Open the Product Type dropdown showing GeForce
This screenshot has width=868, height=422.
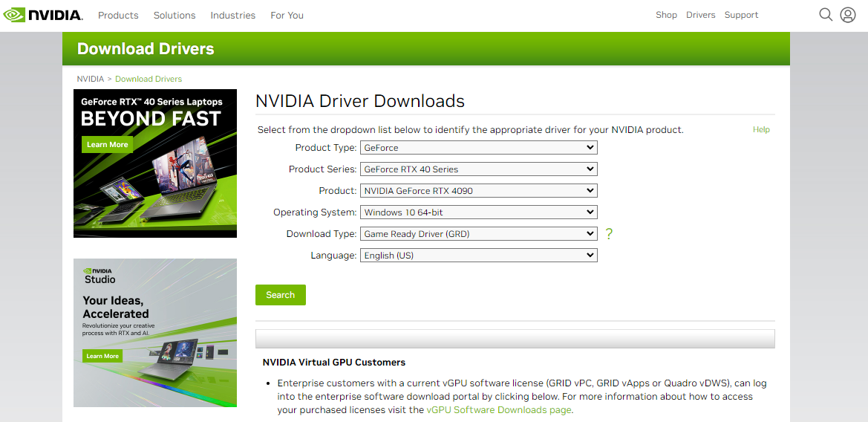[478, 147]
